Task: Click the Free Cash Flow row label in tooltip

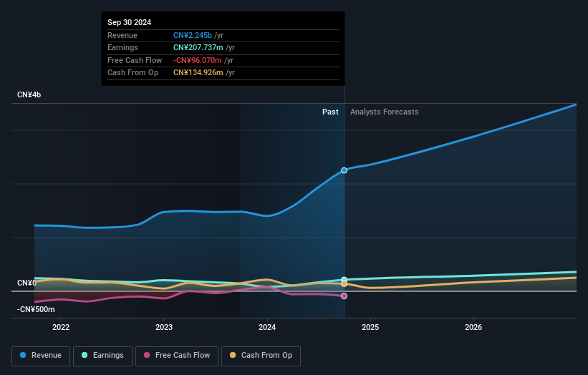Action: click(x=135, y=60)
